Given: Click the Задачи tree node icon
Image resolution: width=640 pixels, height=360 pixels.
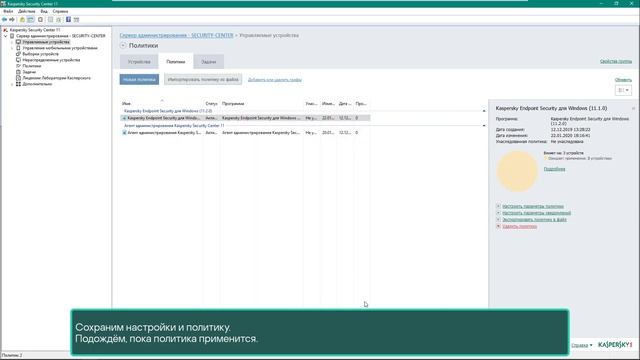Looking at the screenshot, I should coord(18,72).
